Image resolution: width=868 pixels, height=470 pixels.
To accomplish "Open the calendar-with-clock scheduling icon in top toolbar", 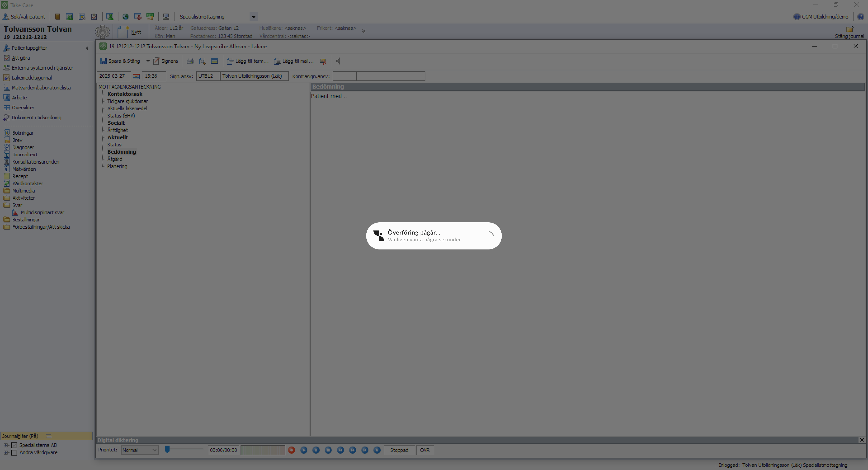I will pos(82,16).
